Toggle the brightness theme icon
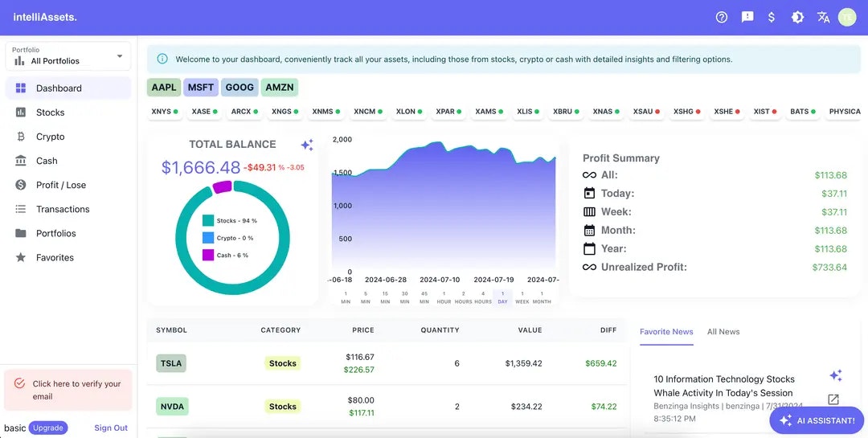The image size is (868, 438). (797, 17)
